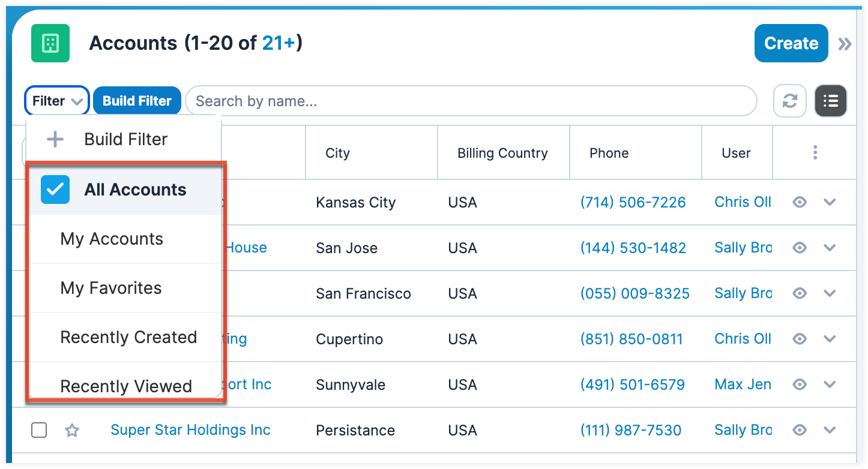The width and height of the screenshot is (868, 469).
Task: Preview the Cupertino account row
Action: coord(800,339)
